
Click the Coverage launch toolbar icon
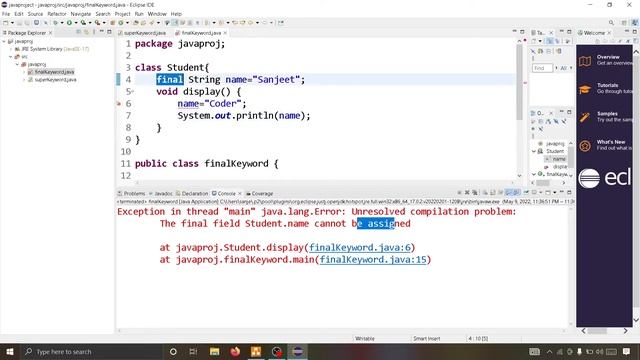(x=83, y=23)
